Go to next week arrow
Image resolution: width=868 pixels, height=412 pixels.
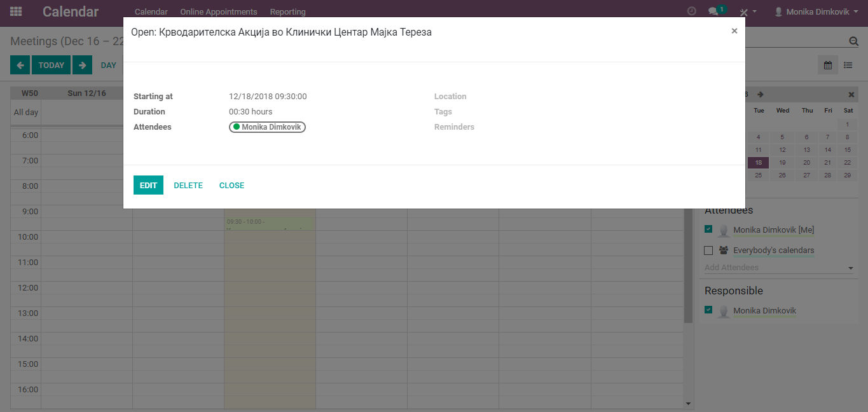click(82, 65)
